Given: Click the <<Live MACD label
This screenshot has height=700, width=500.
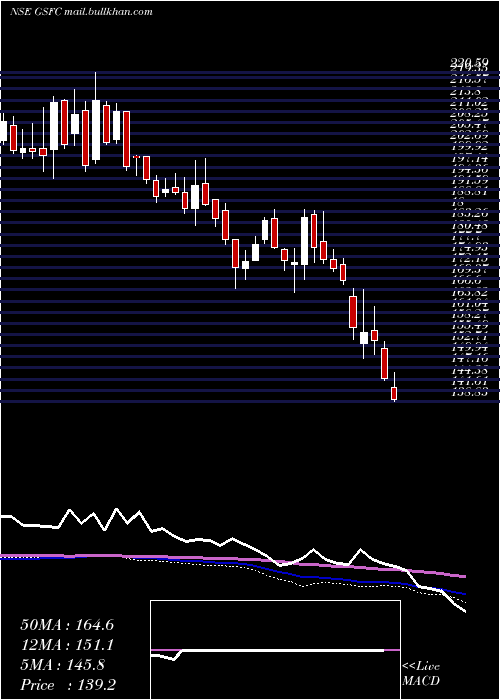Looking at the screenshot, I should (421, 674).
